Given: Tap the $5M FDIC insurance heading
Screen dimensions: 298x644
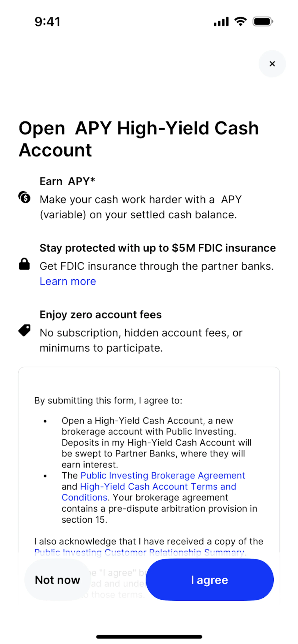Looking at the screenshot, I should pyautogui.click(x=158, y=248).
